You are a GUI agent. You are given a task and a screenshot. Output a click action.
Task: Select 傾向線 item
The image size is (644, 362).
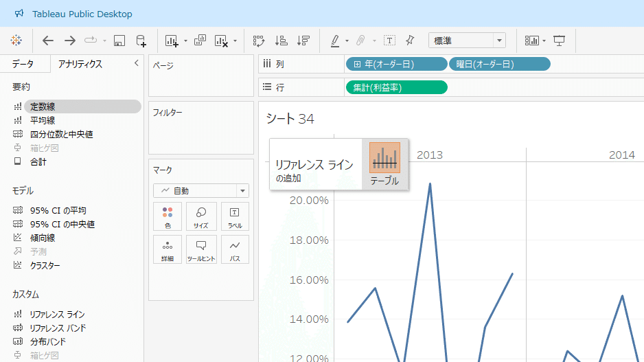43,238
